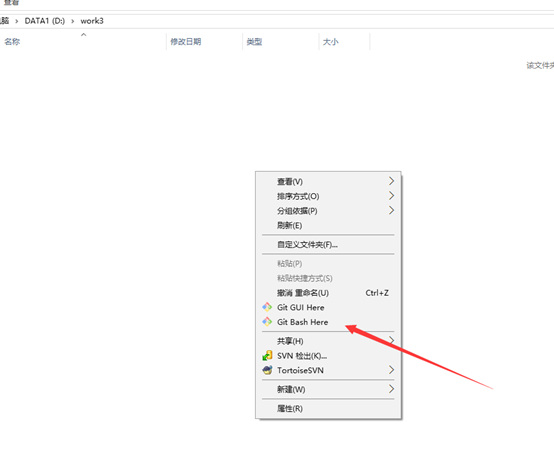Click DATA1 (D:) in the address bar
This screenshot has width=554, height=466.
[45, 21]
